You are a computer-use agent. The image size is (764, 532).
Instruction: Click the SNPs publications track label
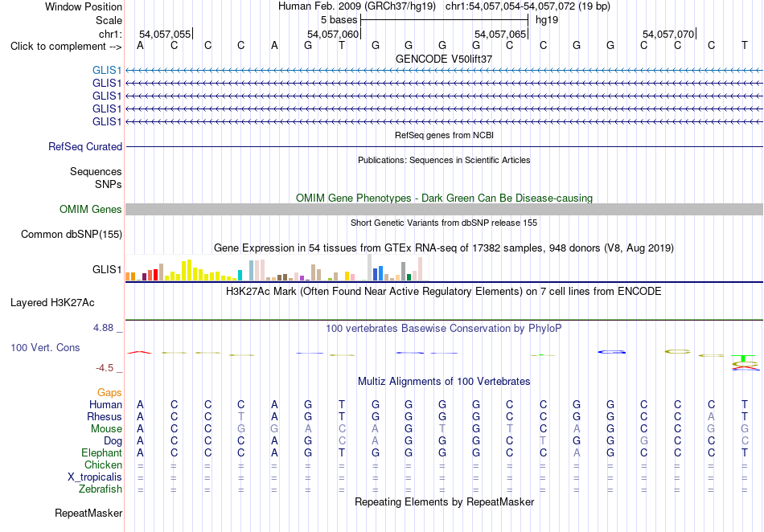tap(109, 185)
